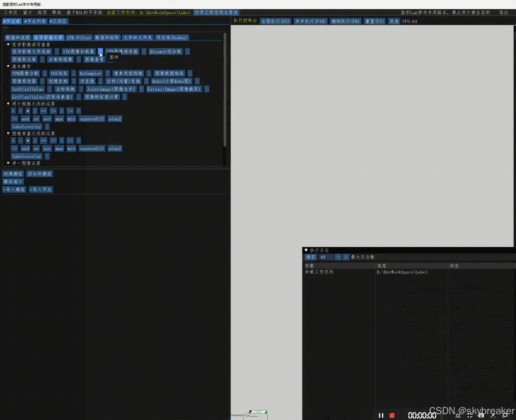This screenshot has height=420, width=516.
Task: Click the max log count field showing 49
Action: point(326,257)
